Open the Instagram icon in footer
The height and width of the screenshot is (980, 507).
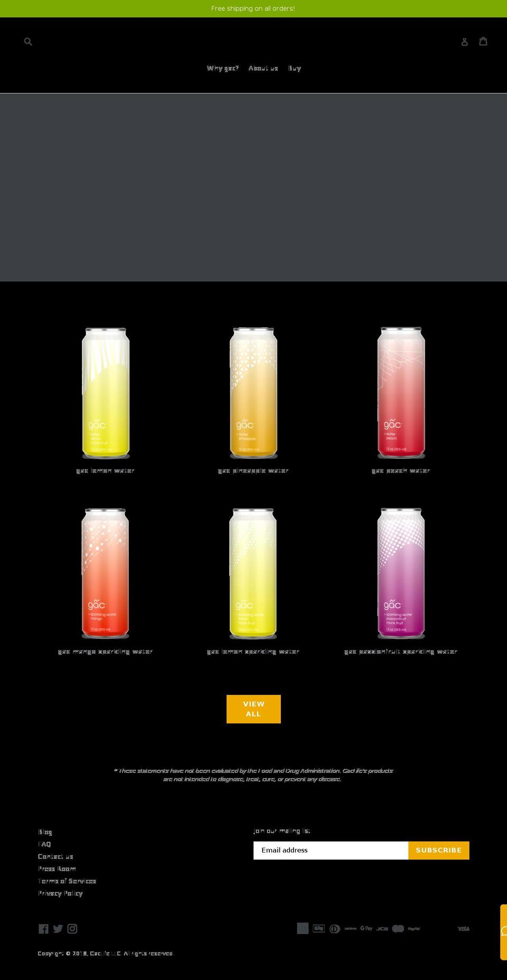(x=72, y=928)
